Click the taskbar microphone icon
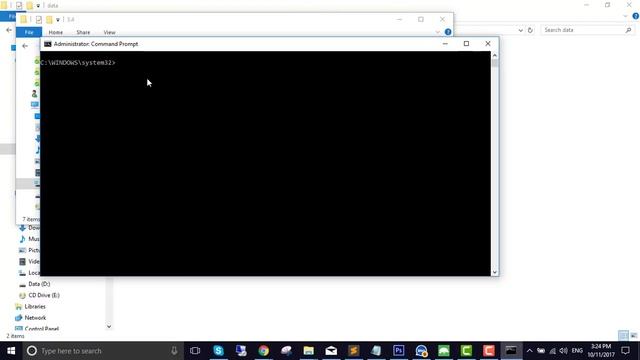640x360 pixels. pos(174,351)
